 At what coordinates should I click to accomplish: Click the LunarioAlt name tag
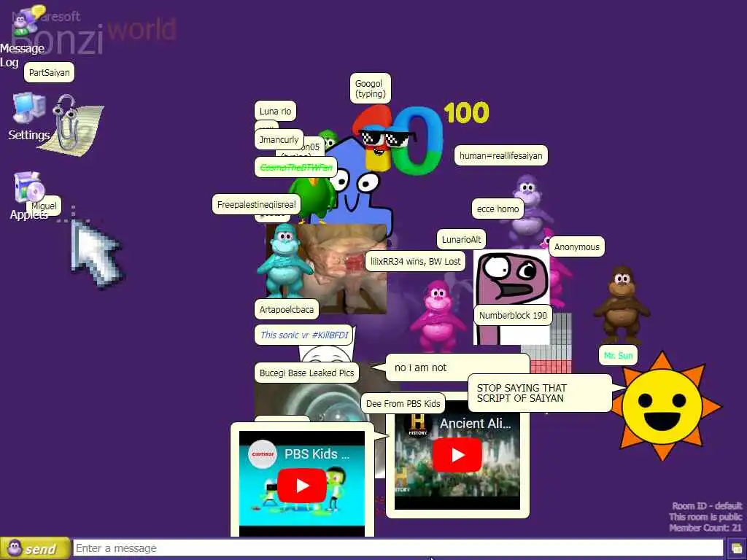tap(461, 239)
